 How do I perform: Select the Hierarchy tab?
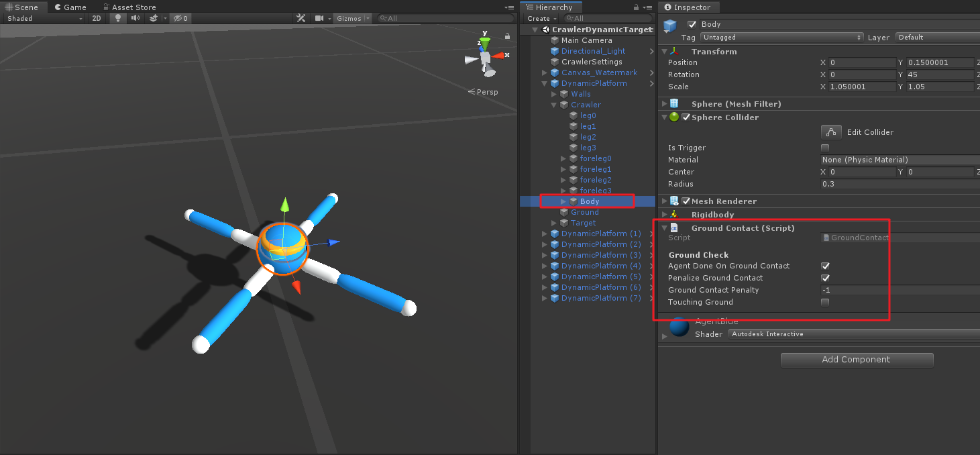pyautogui.click(x=549, y=7)
